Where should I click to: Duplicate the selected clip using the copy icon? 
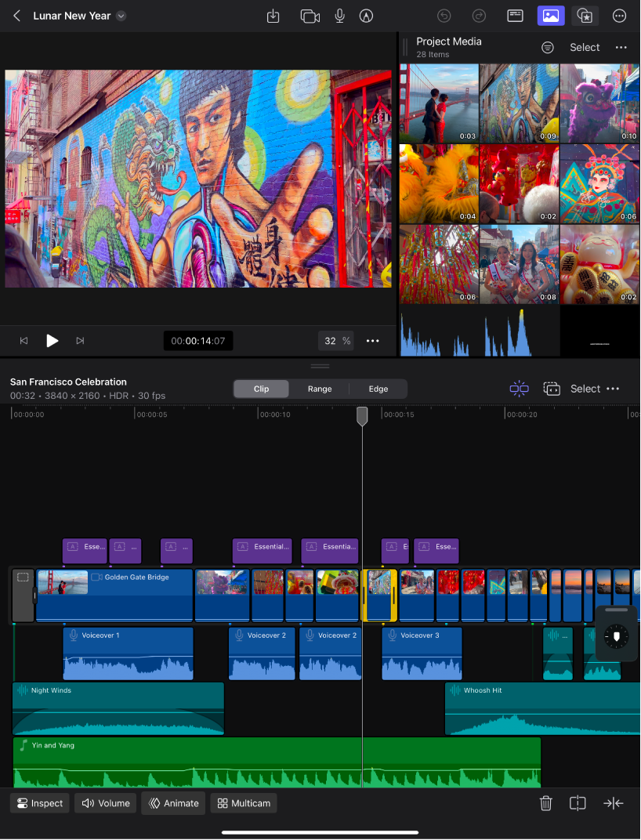click(578, 803)
